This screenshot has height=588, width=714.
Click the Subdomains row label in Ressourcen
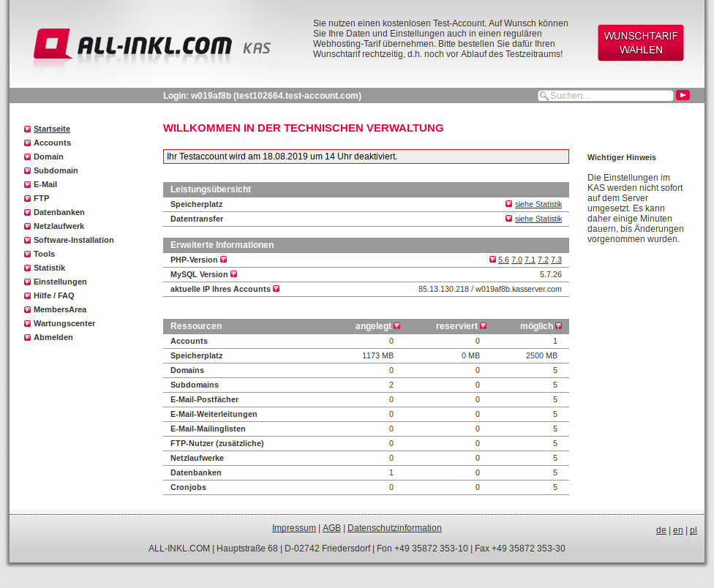point(195,385)
